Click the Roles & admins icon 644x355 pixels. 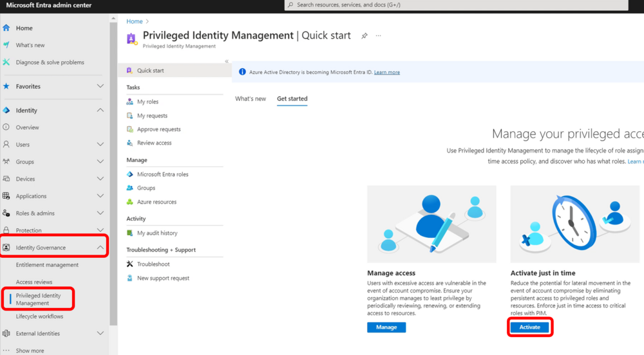coord(6,213)
